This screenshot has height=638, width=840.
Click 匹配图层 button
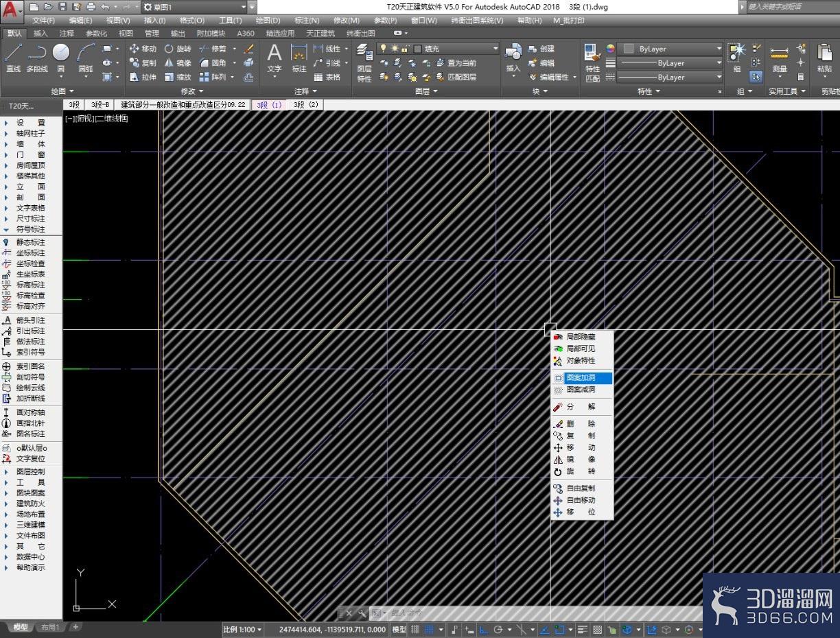(x=456, y=78)
